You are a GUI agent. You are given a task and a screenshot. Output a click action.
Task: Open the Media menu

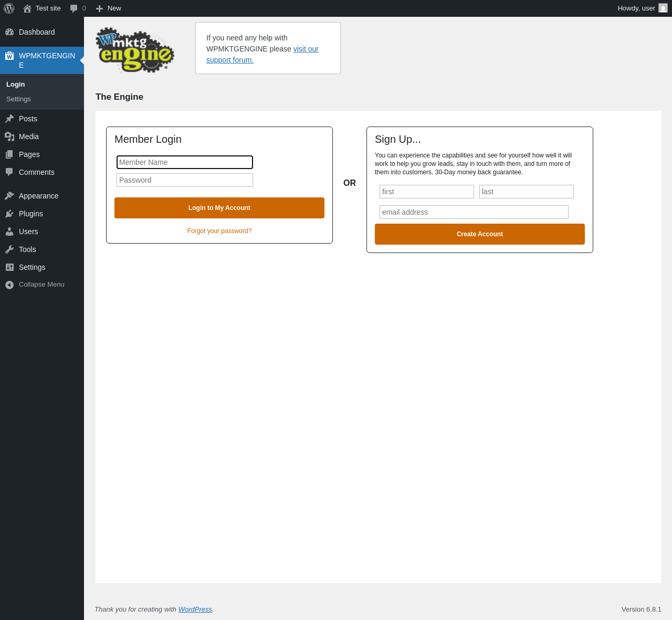coord(42,136)
